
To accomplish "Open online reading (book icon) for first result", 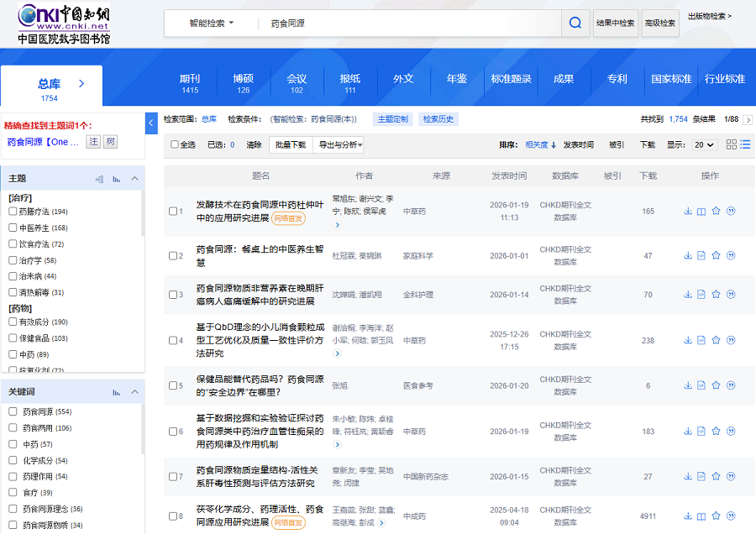I will (701, 212).
